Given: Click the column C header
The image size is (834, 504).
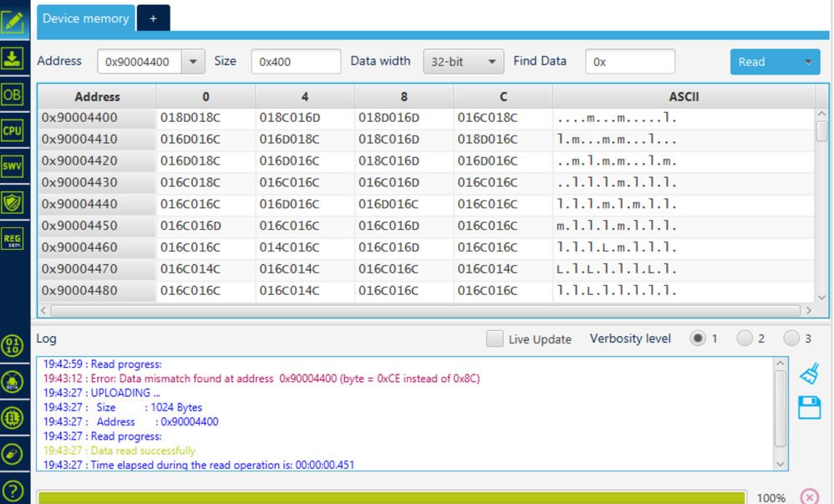Looking at the screenshot, I should (x=503, y=96).
